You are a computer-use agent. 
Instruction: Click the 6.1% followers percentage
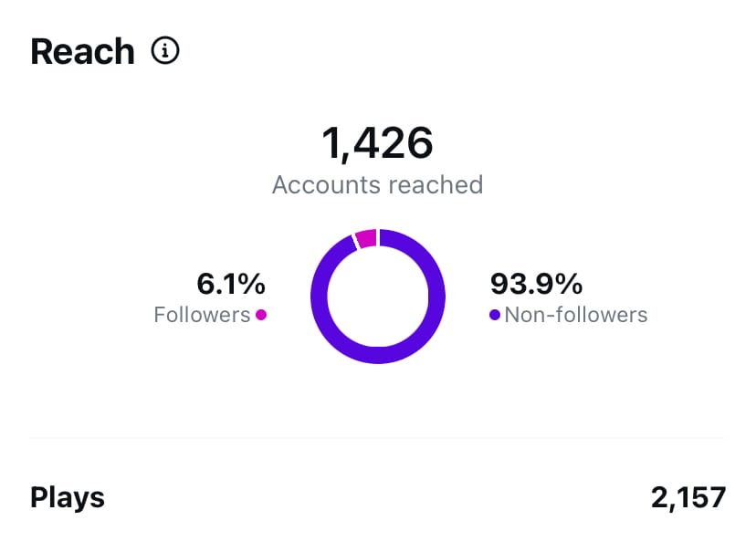click(x=231, y=284)
